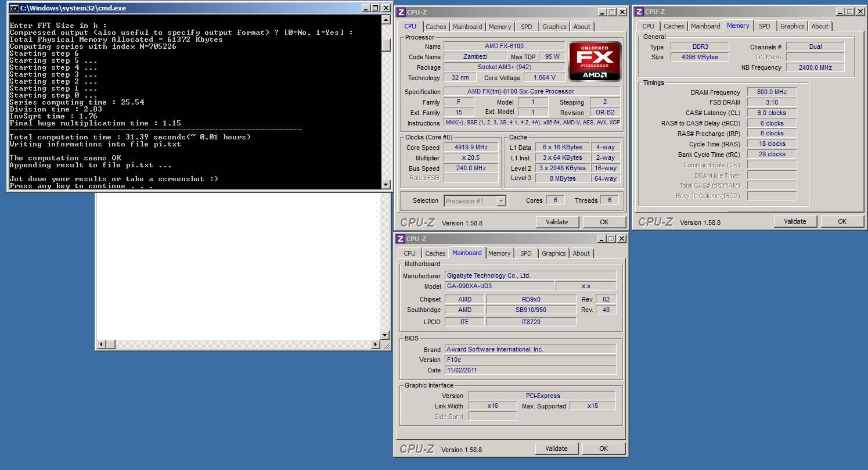
Task: Click the Southbridge value SB910/950
Action: point(531,310)
